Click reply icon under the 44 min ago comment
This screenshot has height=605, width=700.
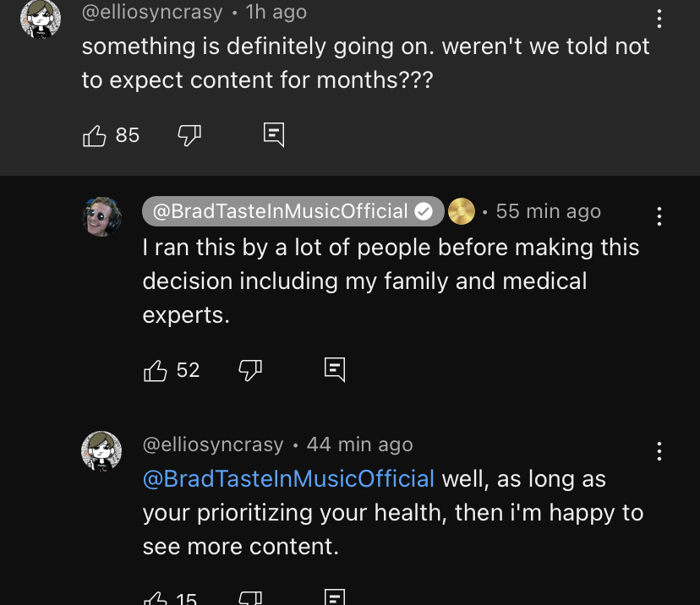335,597
